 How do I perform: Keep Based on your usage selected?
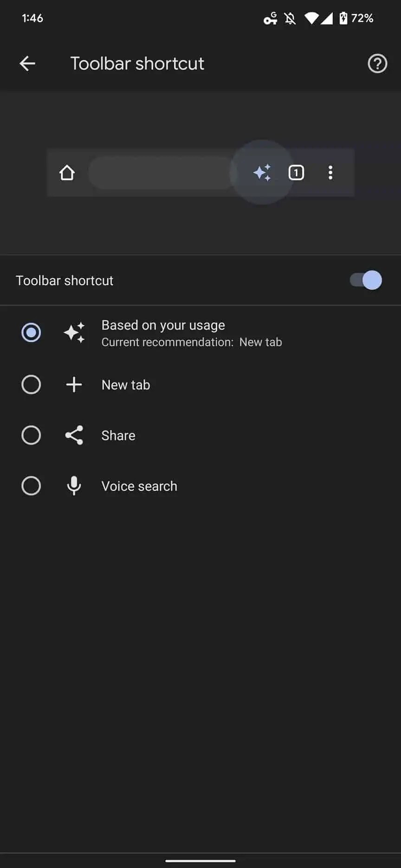pyautogui.click(x=31, y=332)
